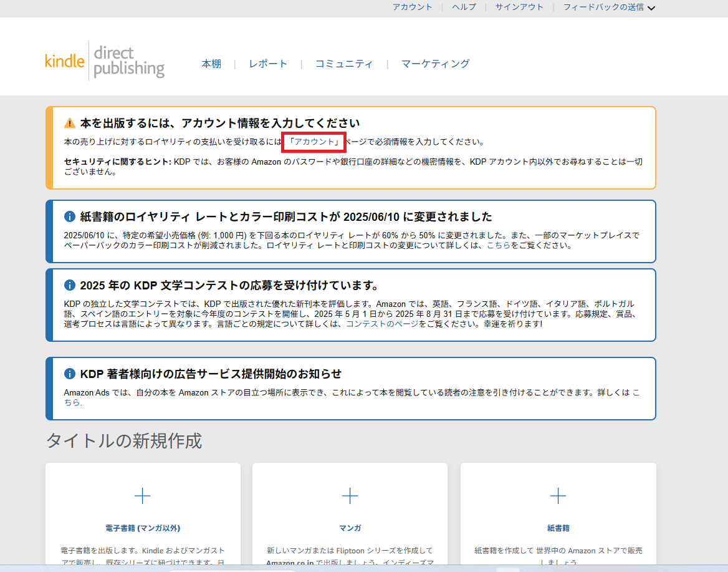The width and height of the screenshot is (728, 572).
Task: Expand the フィードバックの送信 dropdown arrow
Action: point(651,8)
